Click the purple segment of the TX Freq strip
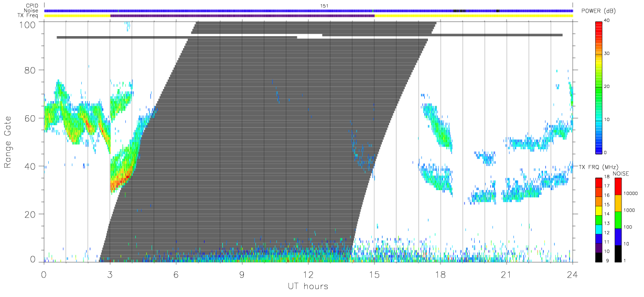The height and width of the screenshot is (297, 644). [x=242, y=16]
